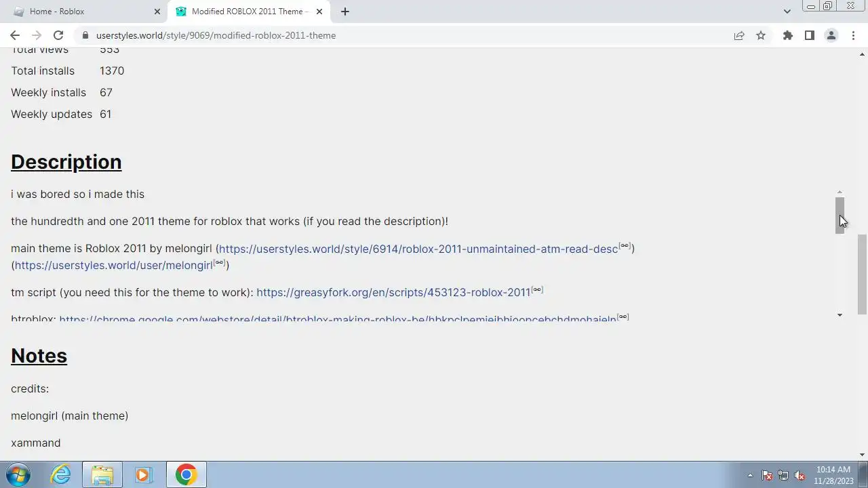Click the link icon after greasyfork URL
This screenshot has height=488, width=868.
537,289
